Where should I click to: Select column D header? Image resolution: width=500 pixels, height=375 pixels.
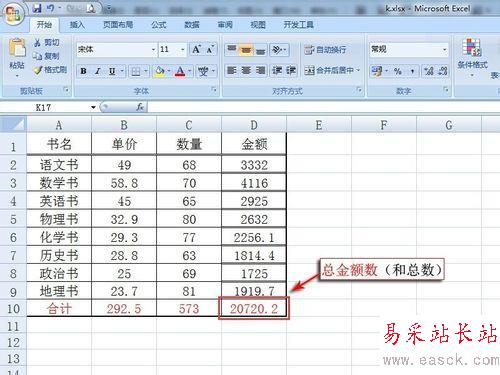254,125
